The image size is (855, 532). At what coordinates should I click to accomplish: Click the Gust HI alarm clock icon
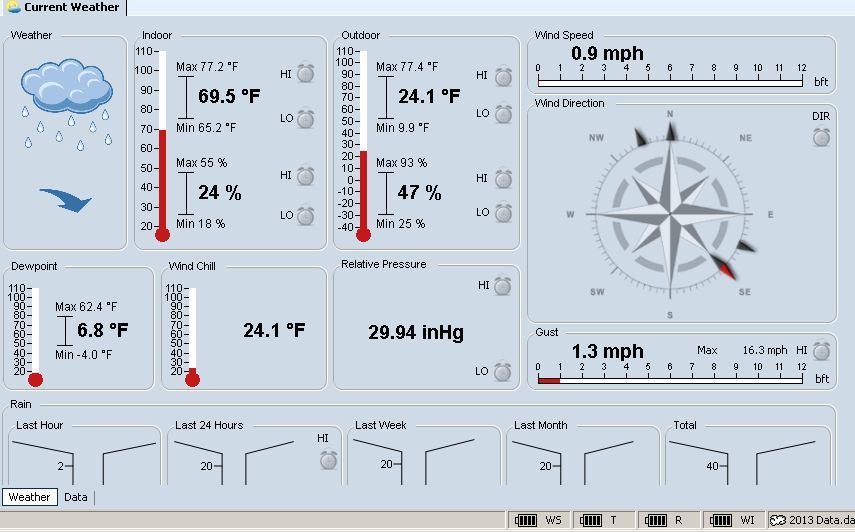pos(821,351)
